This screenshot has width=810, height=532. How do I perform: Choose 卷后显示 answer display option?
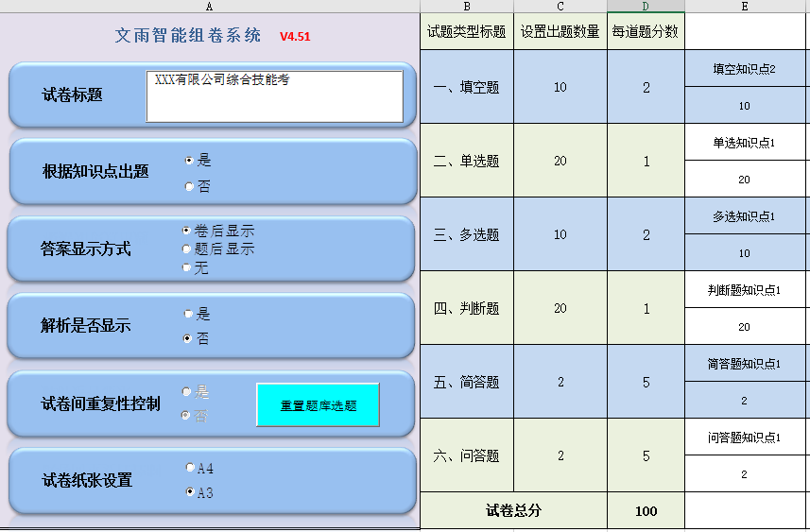(x=186, y=231)
